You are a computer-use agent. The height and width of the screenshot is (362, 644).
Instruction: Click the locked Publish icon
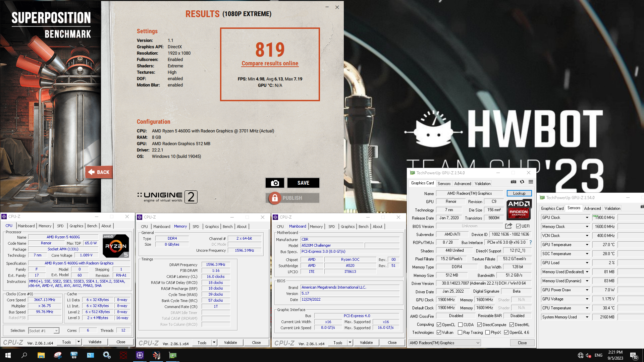pyautogui.click(x=275, y=198)
